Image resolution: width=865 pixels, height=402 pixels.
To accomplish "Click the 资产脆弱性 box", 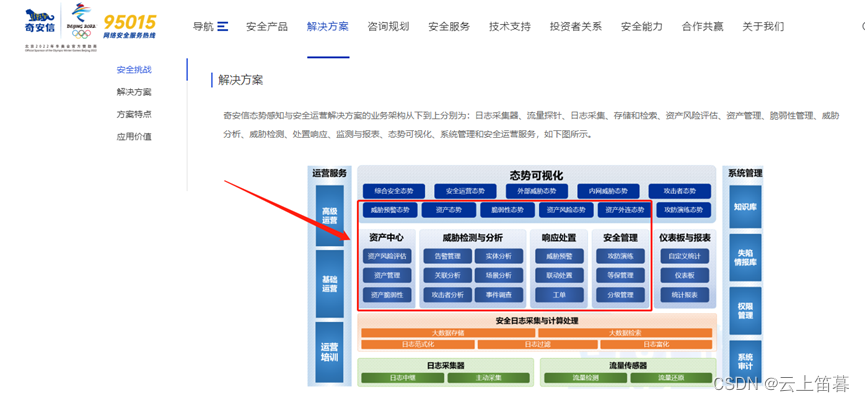I will click(387, 295).
